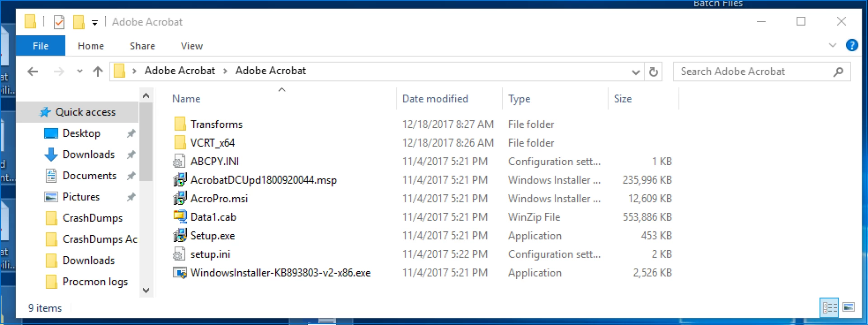This screenshot has height=325, width=868.
Task: Go back with the Back arrow
Action: [33, 72]
